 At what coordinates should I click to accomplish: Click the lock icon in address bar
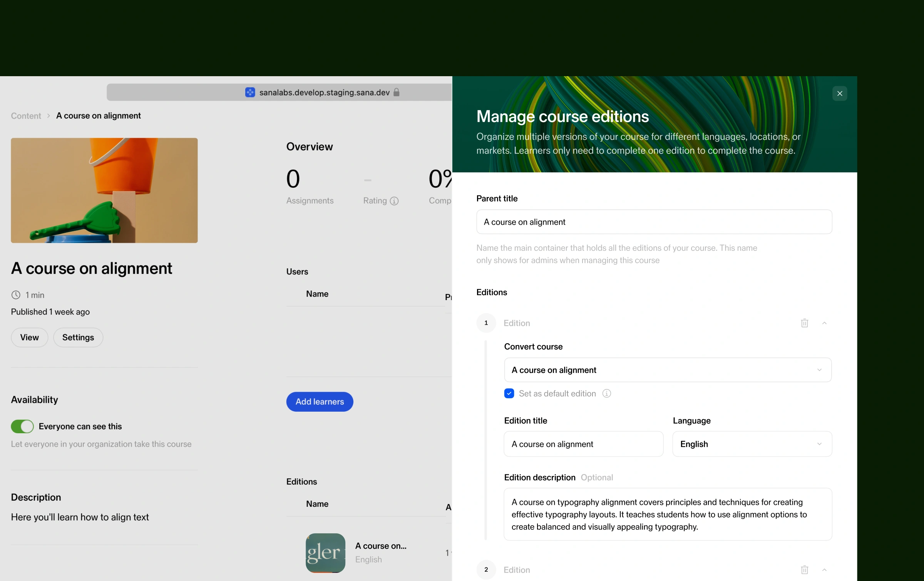397,92
